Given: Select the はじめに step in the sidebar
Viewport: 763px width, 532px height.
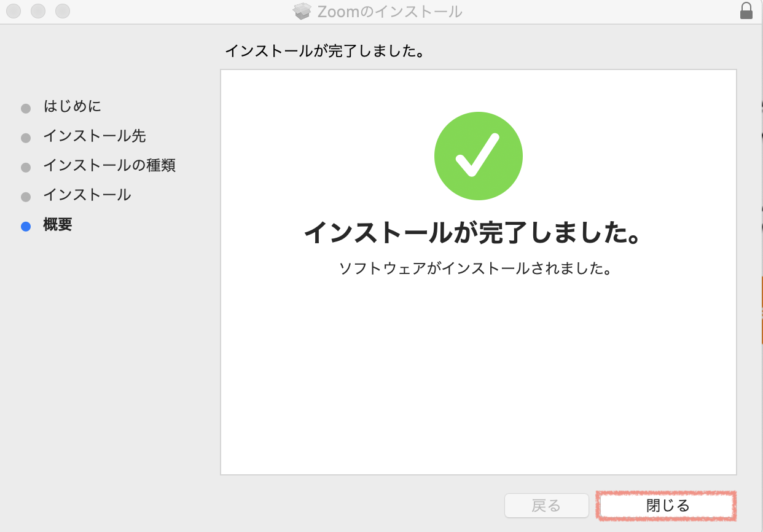Looking at the screenshot, I should point(72,106).
